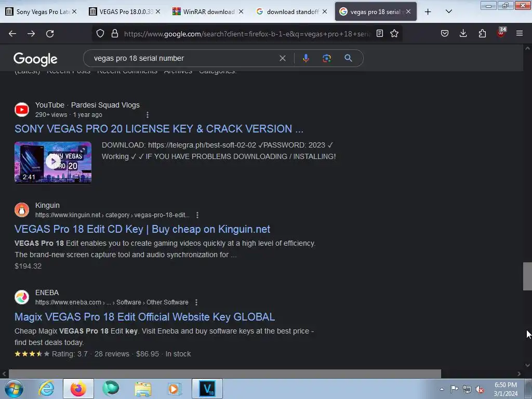532x399 pixels.
Task: Clear the Google search box
Action: click(282, 58)
